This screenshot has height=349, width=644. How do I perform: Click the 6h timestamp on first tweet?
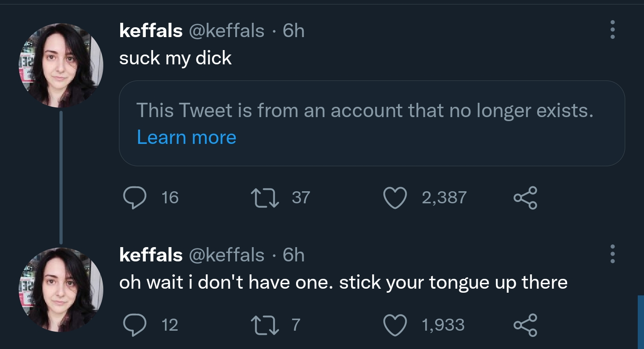(294, 31)
